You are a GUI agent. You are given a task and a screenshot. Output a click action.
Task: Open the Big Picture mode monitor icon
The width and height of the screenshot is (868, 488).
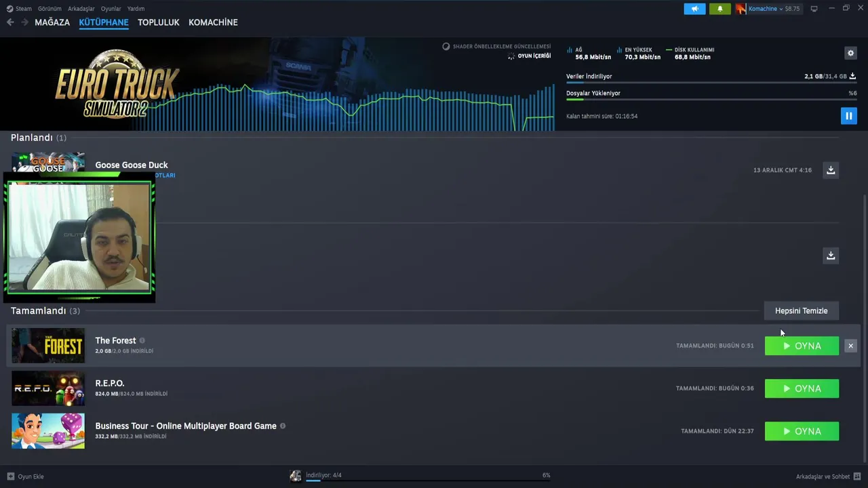814,9
